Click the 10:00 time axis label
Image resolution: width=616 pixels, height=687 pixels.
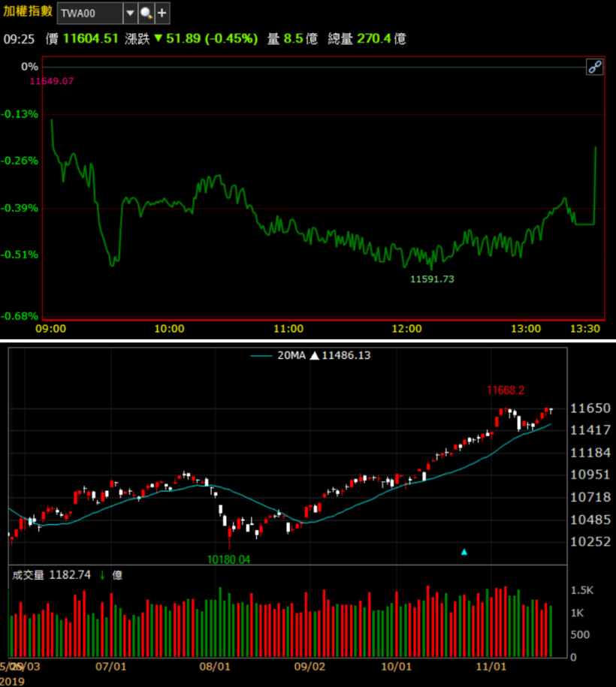[169, 329]
